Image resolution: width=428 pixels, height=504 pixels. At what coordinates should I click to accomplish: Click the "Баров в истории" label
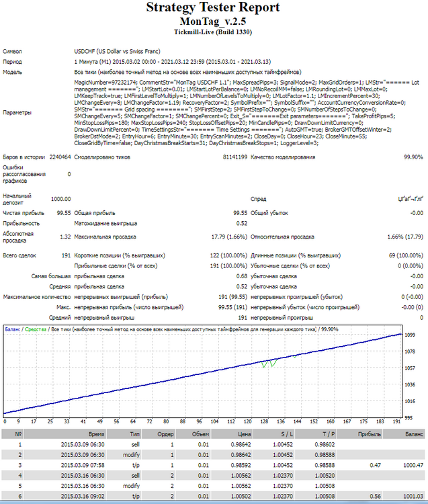click(x=24, y=157)
